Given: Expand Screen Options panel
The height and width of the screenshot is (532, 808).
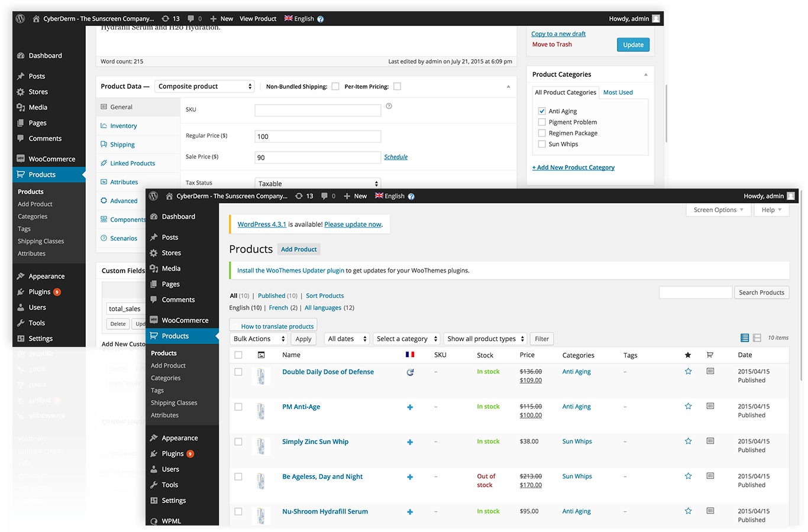Looking at the screenshot, I should point(719,210).
